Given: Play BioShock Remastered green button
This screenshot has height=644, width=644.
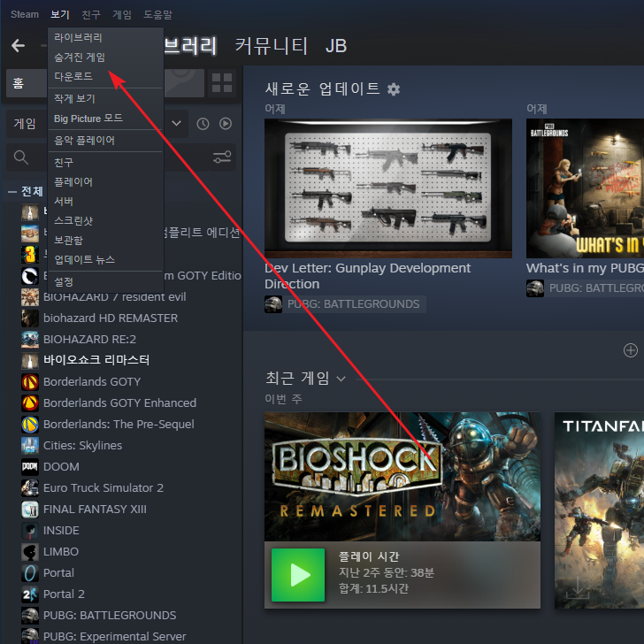Looking at the screenshot, I should pos(298,575).
